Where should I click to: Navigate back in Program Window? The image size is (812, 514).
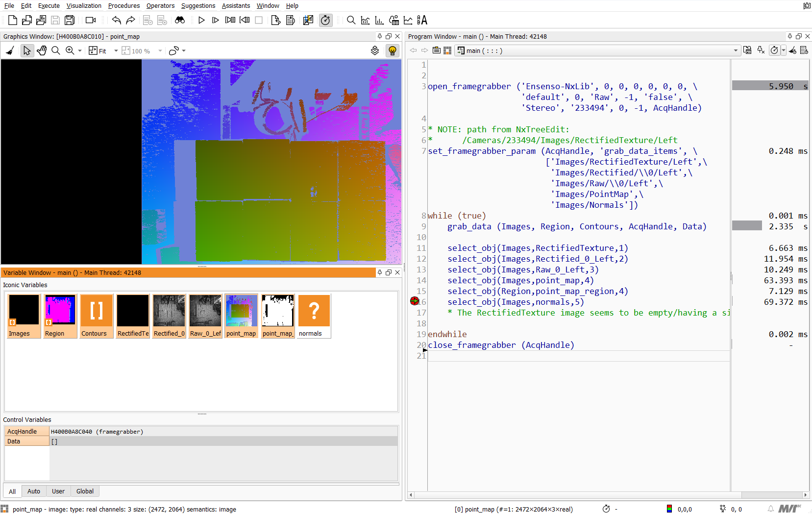click(x=413, y=50)
